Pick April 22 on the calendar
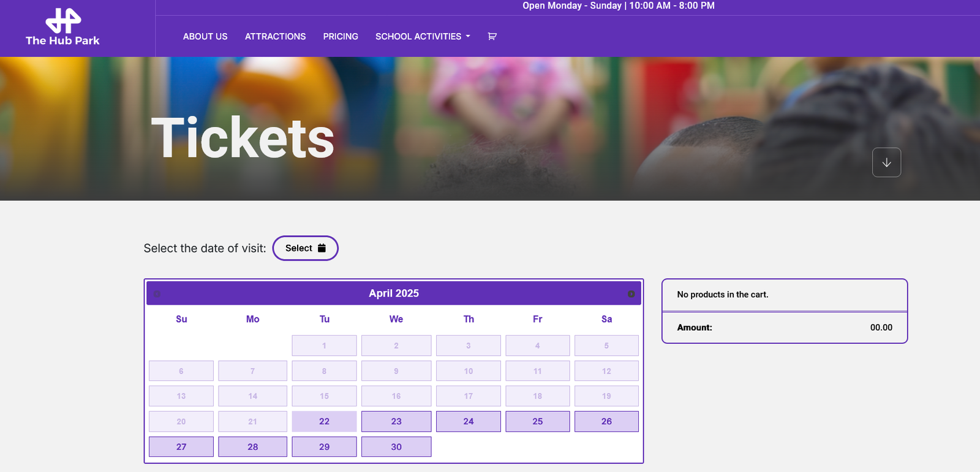Viewport: 980px width, 472px height. [324, 422]
